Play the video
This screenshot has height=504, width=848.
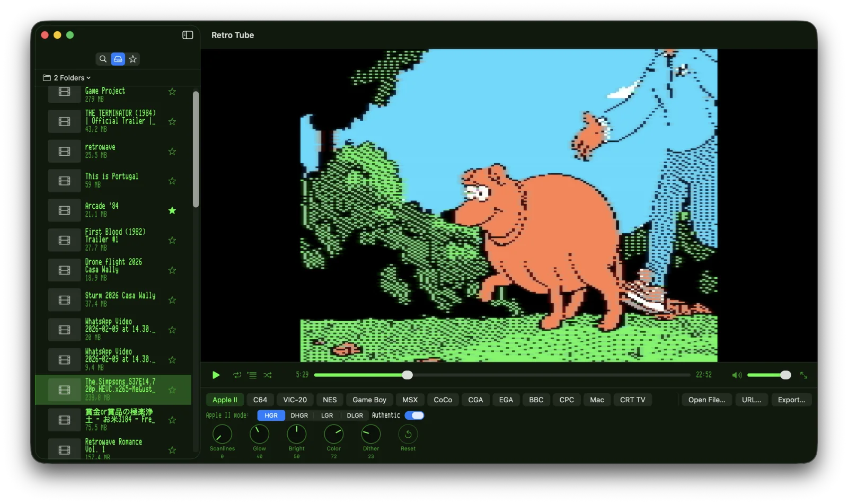pos(216,375)
